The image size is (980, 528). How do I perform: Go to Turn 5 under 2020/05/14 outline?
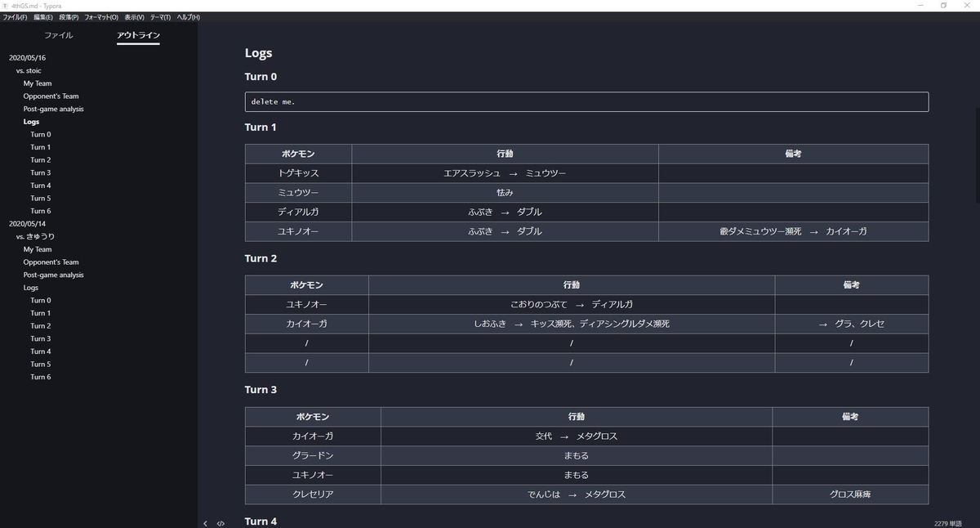(41, 365)
